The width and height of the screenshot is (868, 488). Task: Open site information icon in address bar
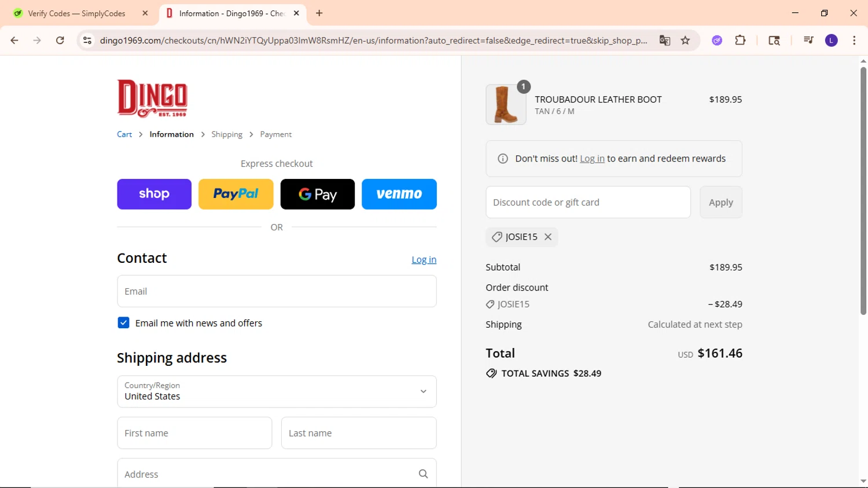(87, 41)
